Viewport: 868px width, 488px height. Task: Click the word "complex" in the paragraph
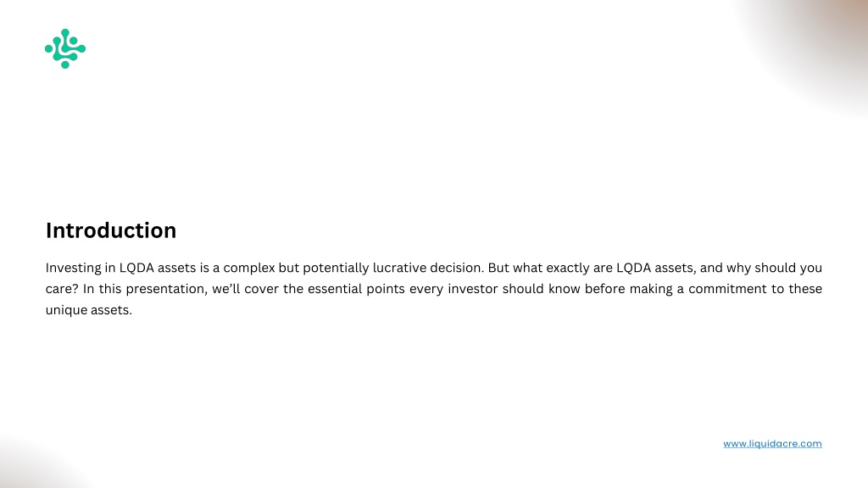(249, 269)
